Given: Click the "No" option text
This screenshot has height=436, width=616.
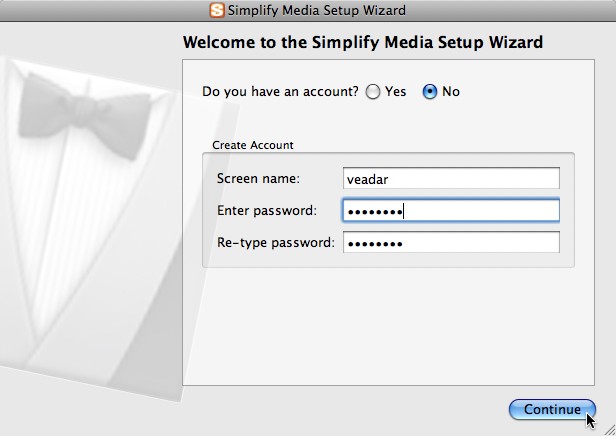Looking at the screenshot, I should click(x=451, y=92).
